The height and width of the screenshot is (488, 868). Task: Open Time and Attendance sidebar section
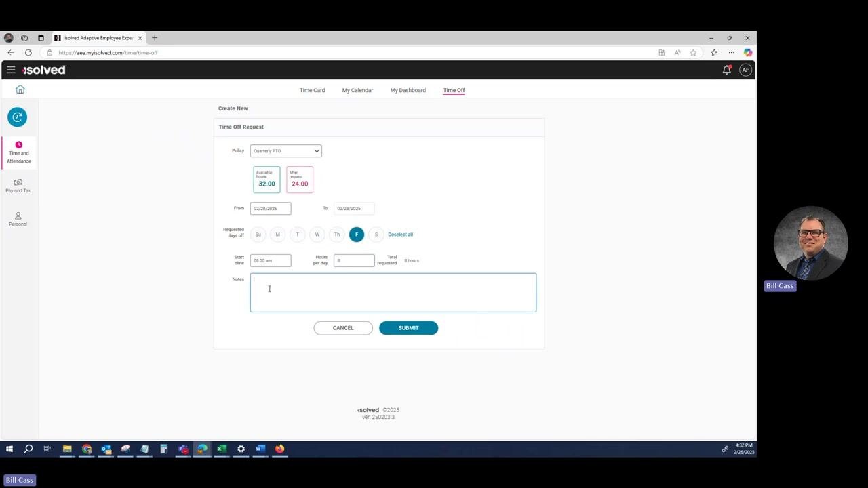coord(19,152)
